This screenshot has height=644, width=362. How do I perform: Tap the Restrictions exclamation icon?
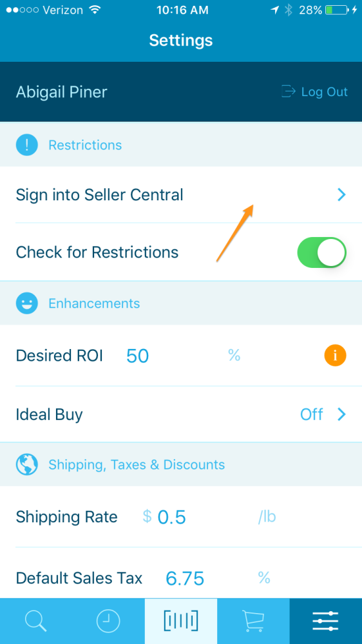27,145
